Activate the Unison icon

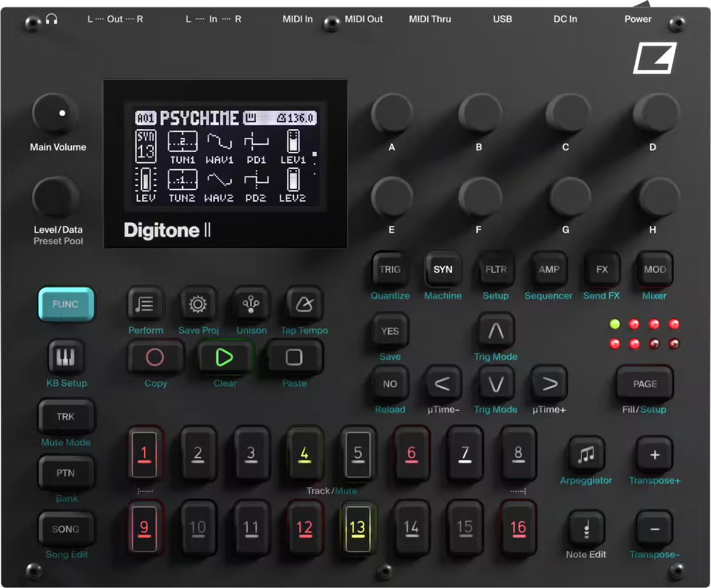point(251,304)
